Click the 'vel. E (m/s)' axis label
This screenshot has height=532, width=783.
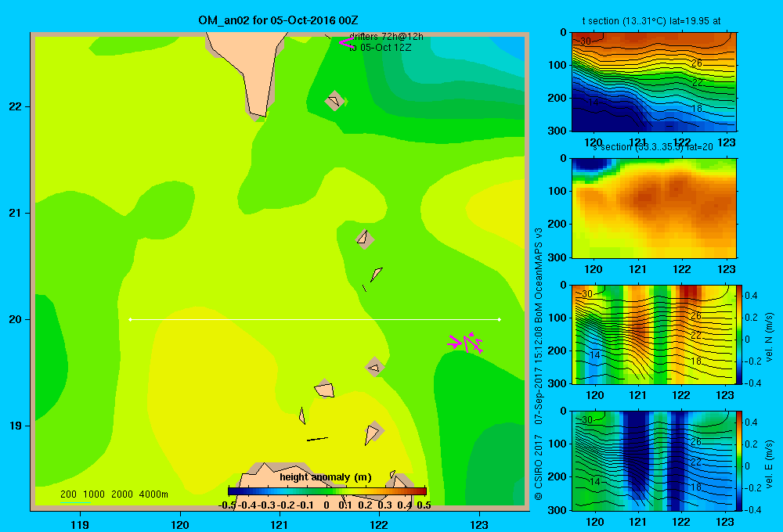pos(769,463)
